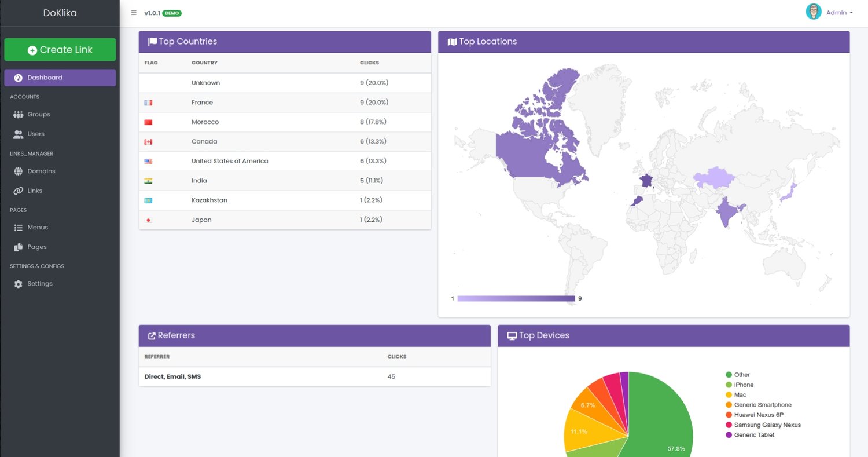Screen dimensions: 868x457
Task: Click the France flag icon
Action: click(148, 103)
